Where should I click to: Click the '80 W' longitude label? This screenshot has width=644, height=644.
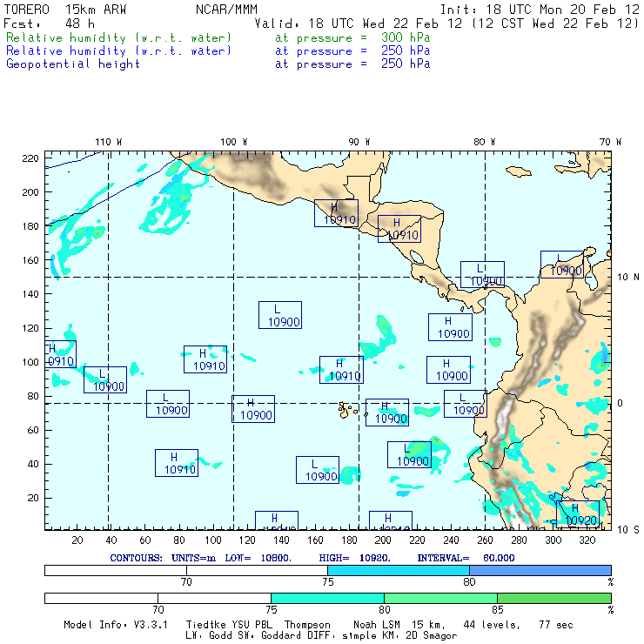[484, 142]
